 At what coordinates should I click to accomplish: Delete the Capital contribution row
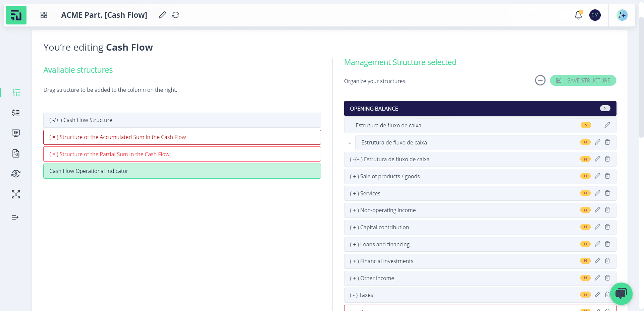pos(607,227)
